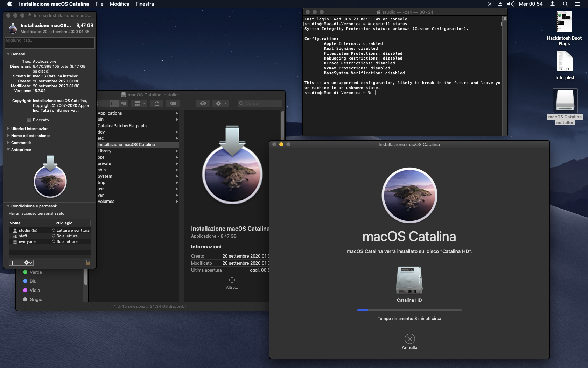This screenshot has height=368, width=588.
Task: Click Annulla to cancel installation
Action: 409,339
